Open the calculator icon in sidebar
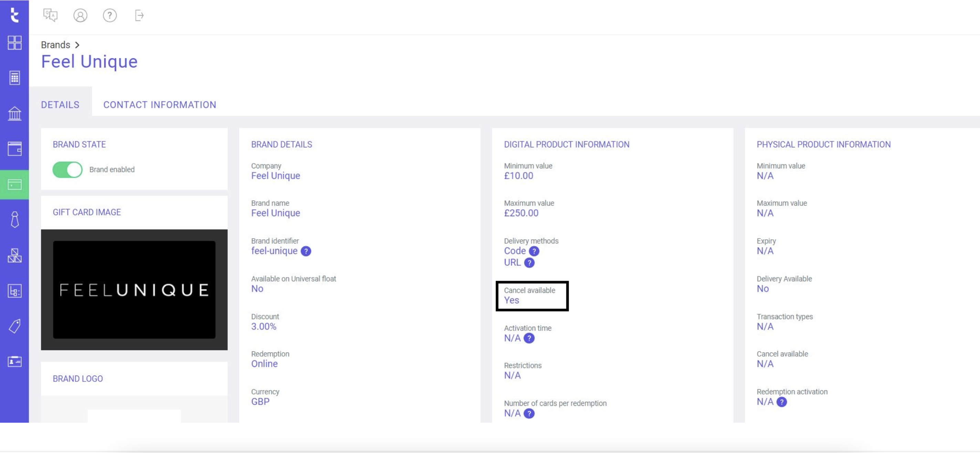The height and width of the screenshot is (453, 980). (14, 78)
